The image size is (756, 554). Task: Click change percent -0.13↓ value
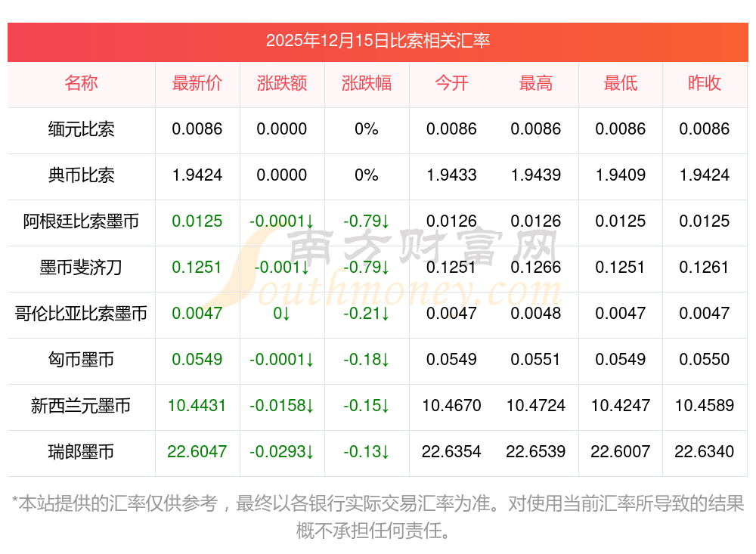click(367, 452)
